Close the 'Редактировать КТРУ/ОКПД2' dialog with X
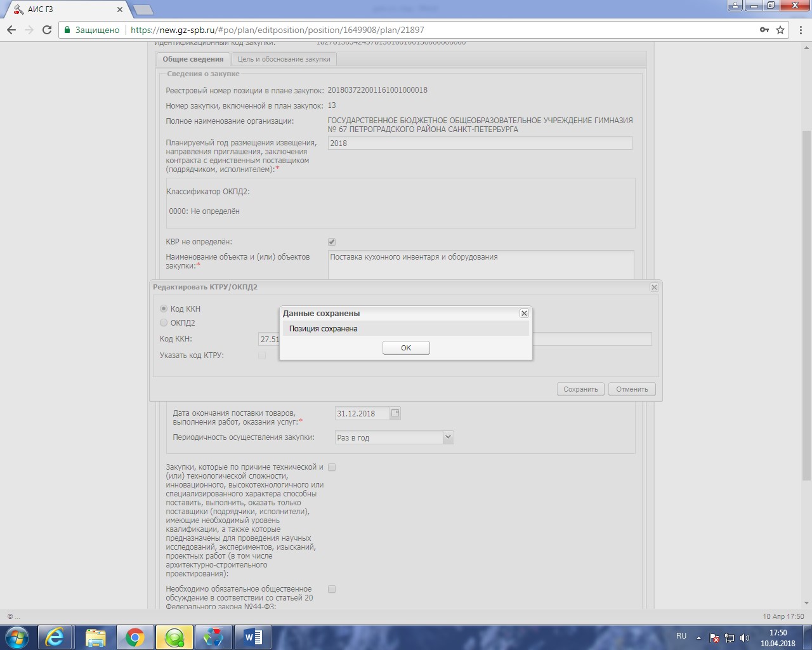 (x=654, y=287)
